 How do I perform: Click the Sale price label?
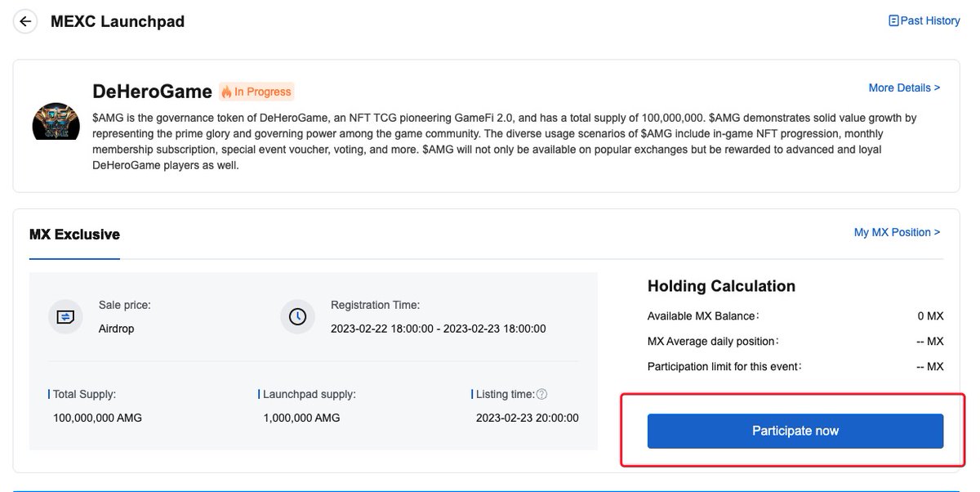click(x=125, y=304)
